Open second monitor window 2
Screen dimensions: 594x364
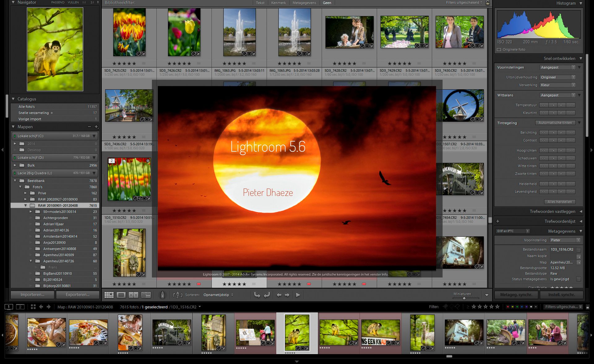(x=20, y=307)
